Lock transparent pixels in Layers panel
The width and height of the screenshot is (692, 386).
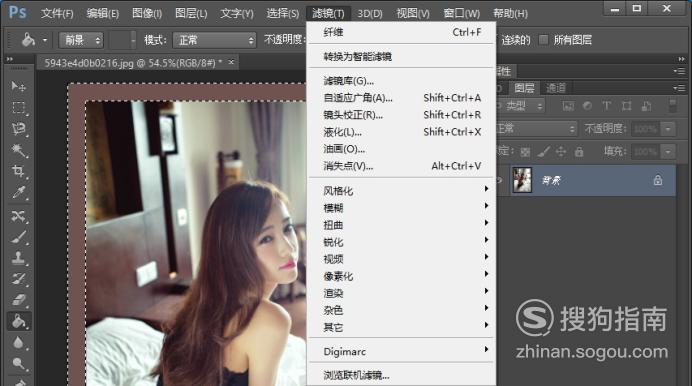pos(525,152)
